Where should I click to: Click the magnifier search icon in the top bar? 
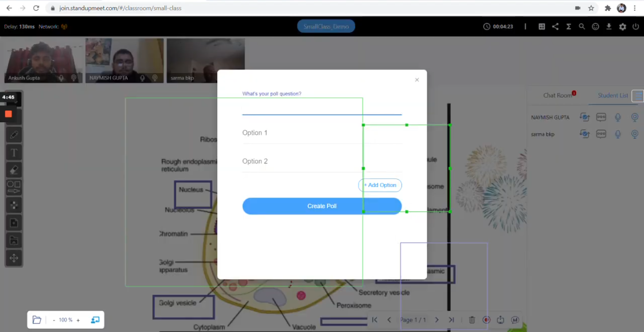[x=582, y=26]
